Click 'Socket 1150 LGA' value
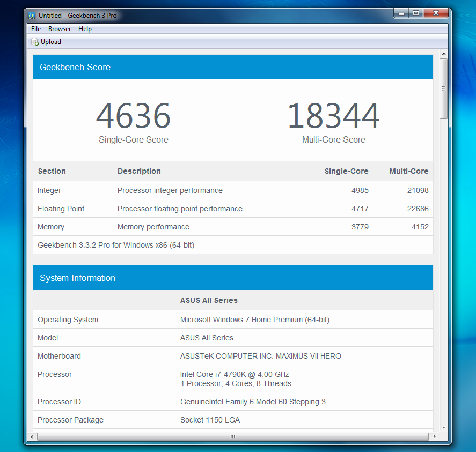Viewport: 476px width, 452px height. 210,420
